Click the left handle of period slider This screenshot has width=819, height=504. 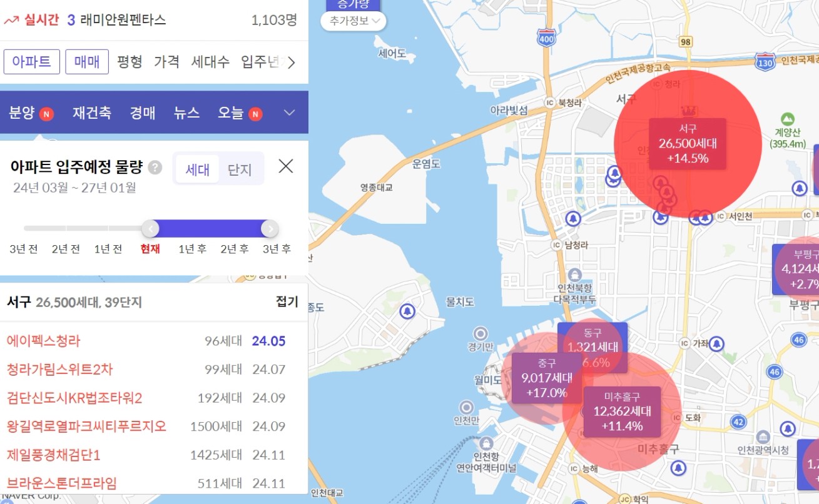pyautogui.click(x=150, y=229)
